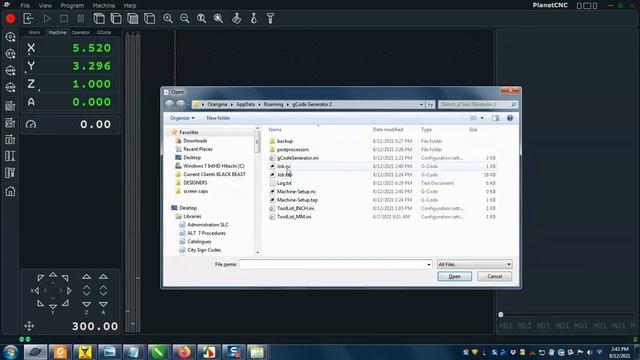This screenshot has height=360, width=640.
Task: Open the view options dropdown arrow
Action: click(x=482, y=118)
